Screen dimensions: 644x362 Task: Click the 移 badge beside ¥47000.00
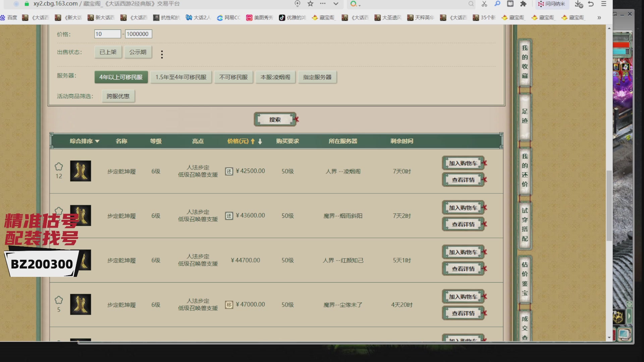(x=229, y=305)
